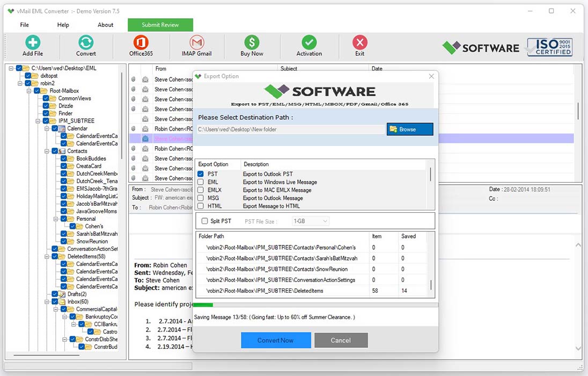This screenshot has width=588, height=376.
Task: Click the dxltopst folder icon
Action: point(35,76)
